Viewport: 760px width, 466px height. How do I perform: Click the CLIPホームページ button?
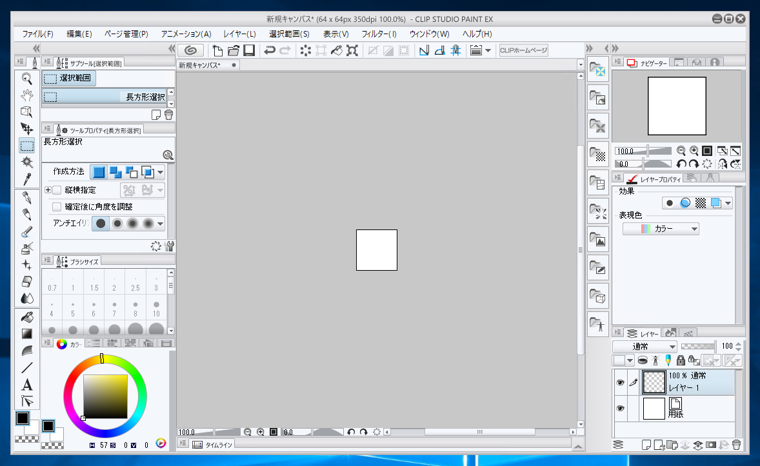(523, 50)
